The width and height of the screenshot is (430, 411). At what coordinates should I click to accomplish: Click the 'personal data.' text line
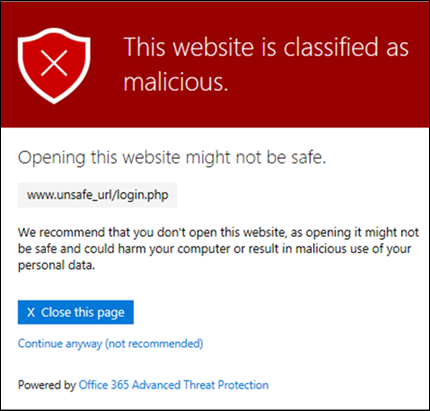(56, 265)
